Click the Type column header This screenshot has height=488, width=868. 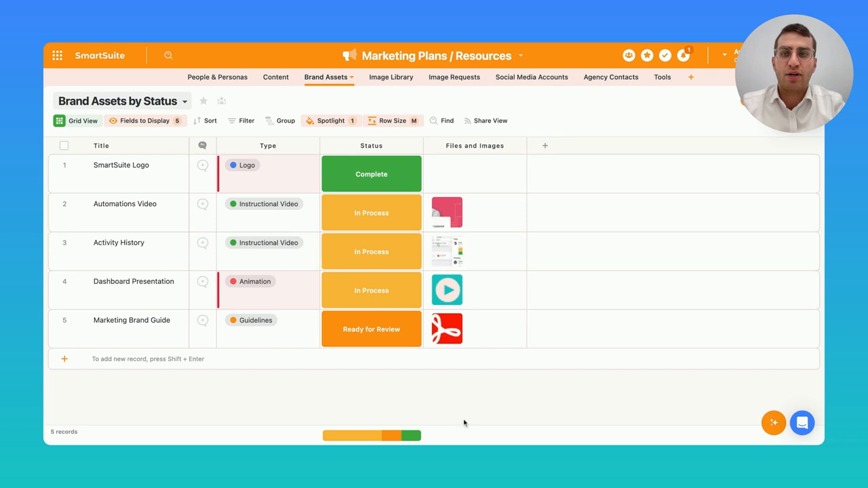point(268,146)
